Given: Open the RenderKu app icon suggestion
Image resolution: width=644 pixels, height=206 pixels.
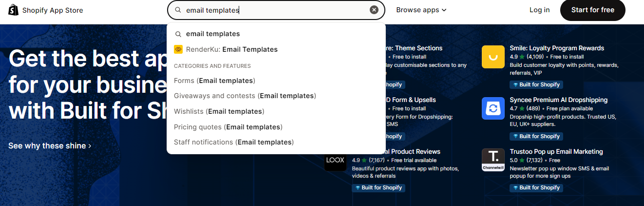Looking at the screenshot, I should coord(178,49).
